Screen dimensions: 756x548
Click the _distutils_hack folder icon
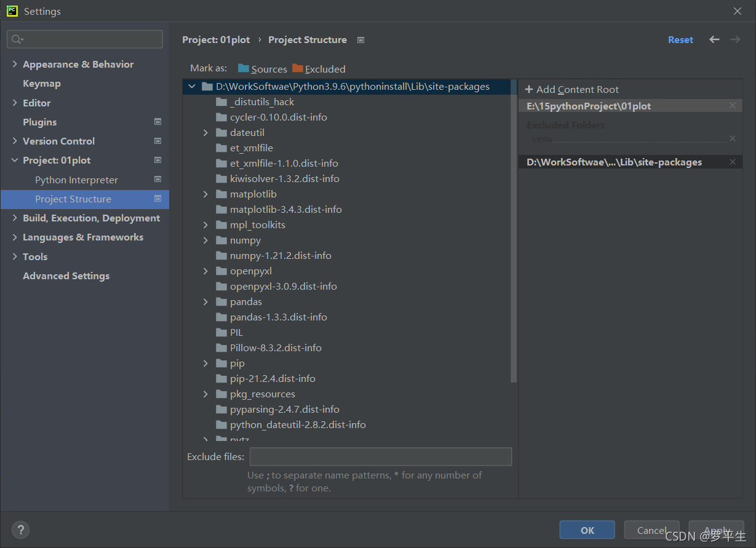tap(221, 101)
